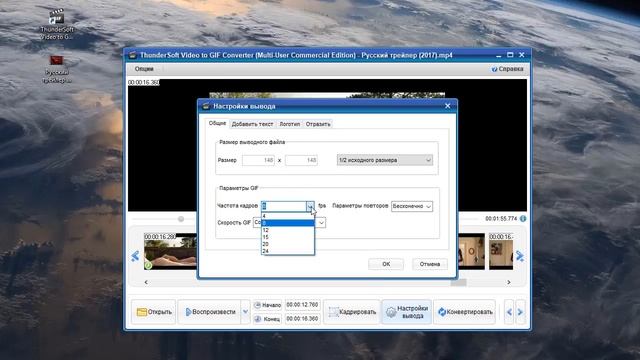Image resolution: width=640 pixels, height=360 pixels.
Task: Close the Настройки вывода dialog
Action: [x=447, y=106]
